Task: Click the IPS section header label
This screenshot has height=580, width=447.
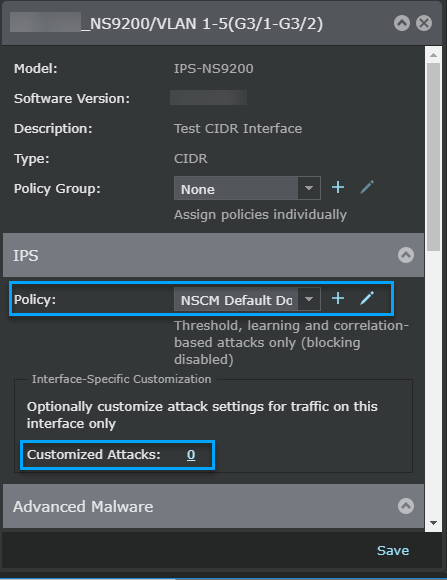Action: (26, 256)
